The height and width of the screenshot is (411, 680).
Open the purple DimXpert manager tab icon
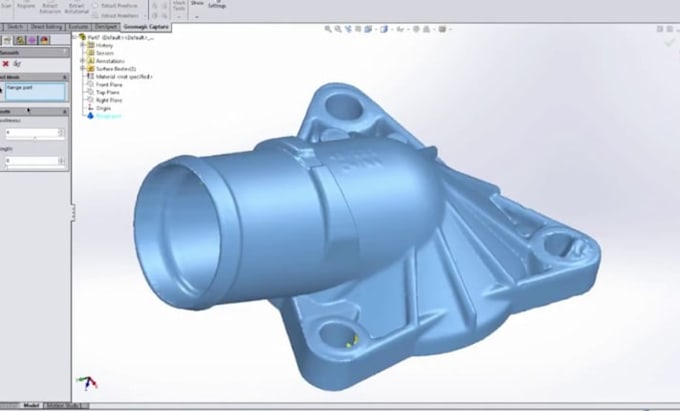pos(32,40)
